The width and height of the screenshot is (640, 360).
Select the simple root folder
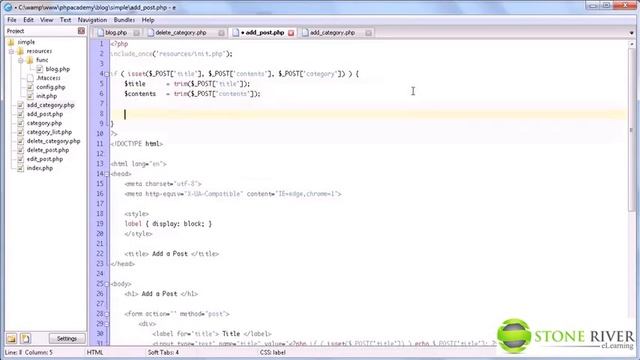pos(26,42)
